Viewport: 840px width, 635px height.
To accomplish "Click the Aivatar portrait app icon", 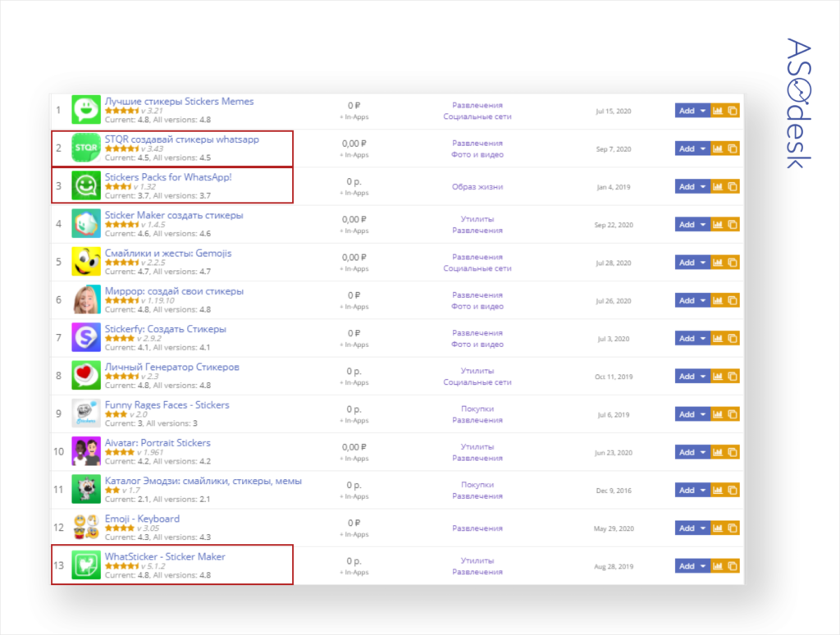I will 85,451.
